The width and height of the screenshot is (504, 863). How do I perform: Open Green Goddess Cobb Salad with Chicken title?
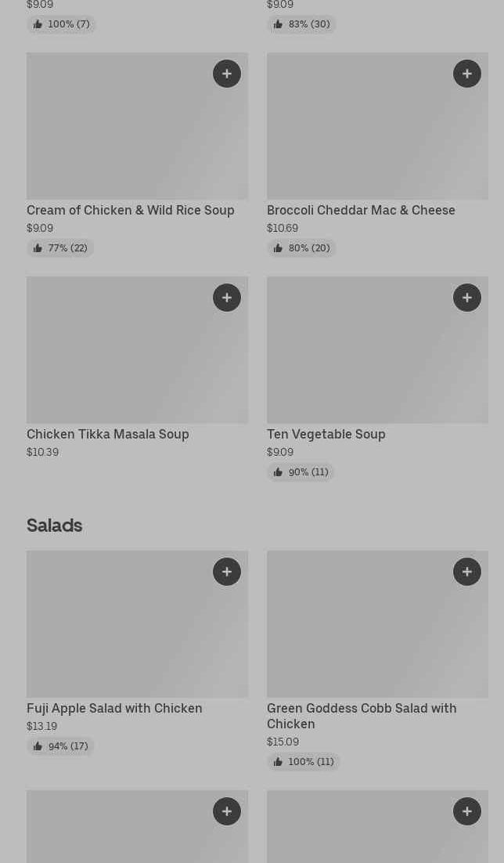[x=362, y=716]
